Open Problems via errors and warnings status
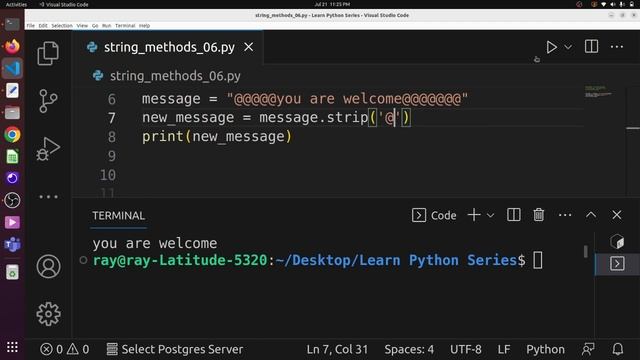640x360 pixels. coord(64,349)
